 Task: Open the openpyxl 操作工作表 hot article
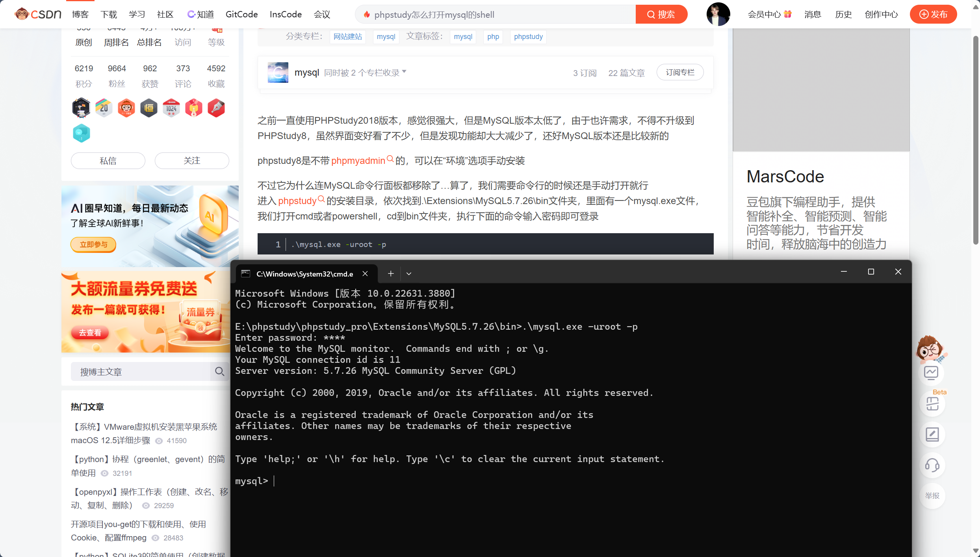click(x=149, y=498)
